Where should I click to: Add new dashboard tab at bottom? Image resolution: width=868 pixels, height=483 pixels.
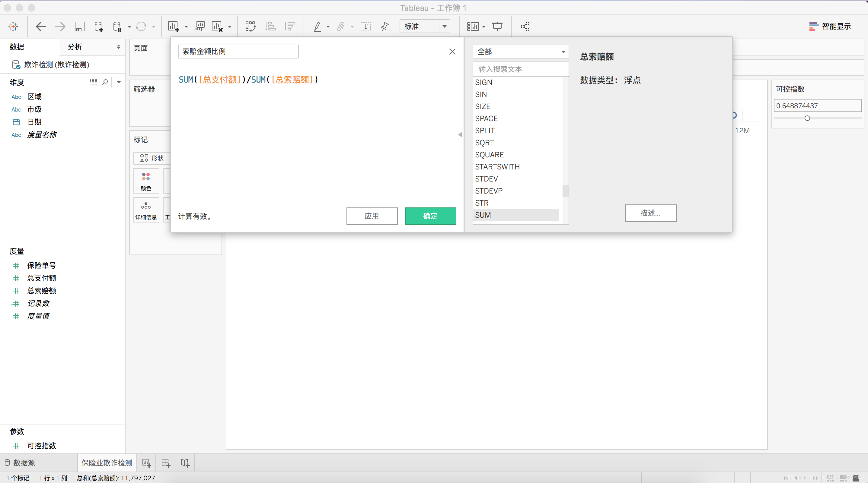166,463
